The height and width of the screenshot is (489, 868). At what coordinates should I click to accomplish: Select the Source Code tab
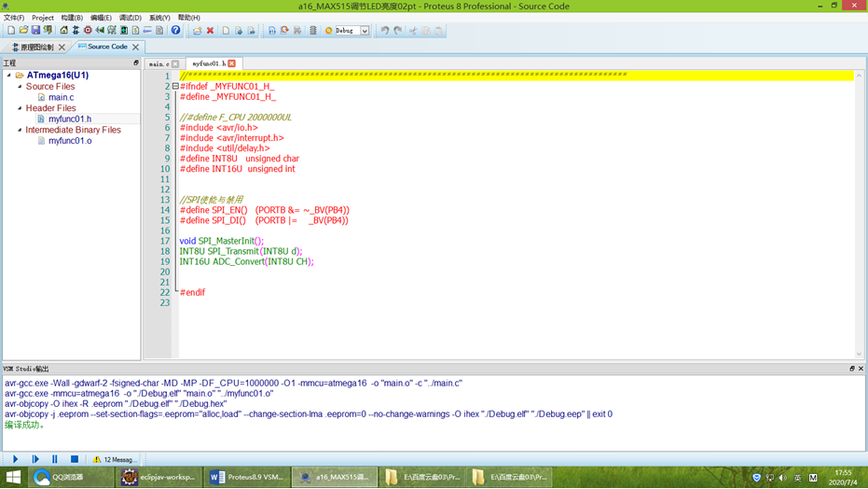[x=107, y=47]
